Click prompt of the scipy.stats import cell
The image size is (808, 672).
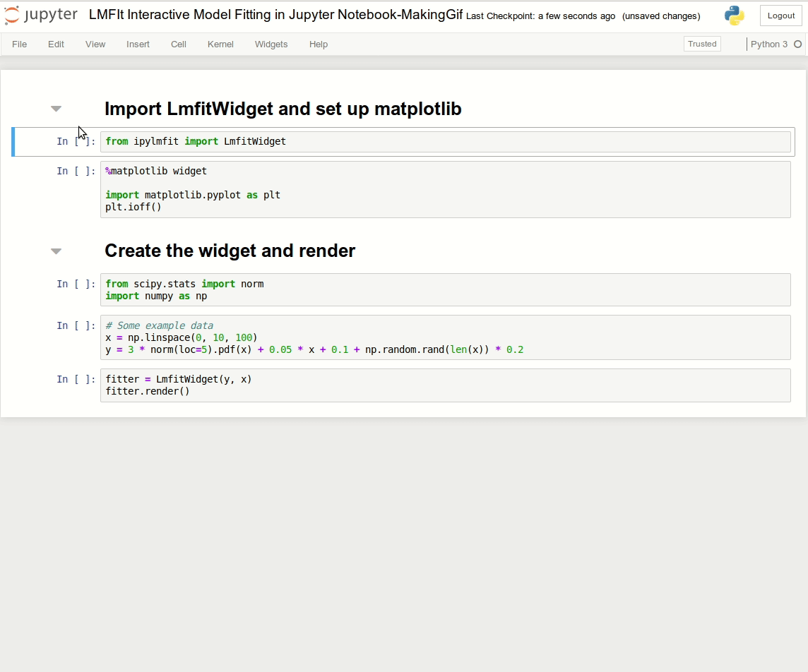pos(76,284)
